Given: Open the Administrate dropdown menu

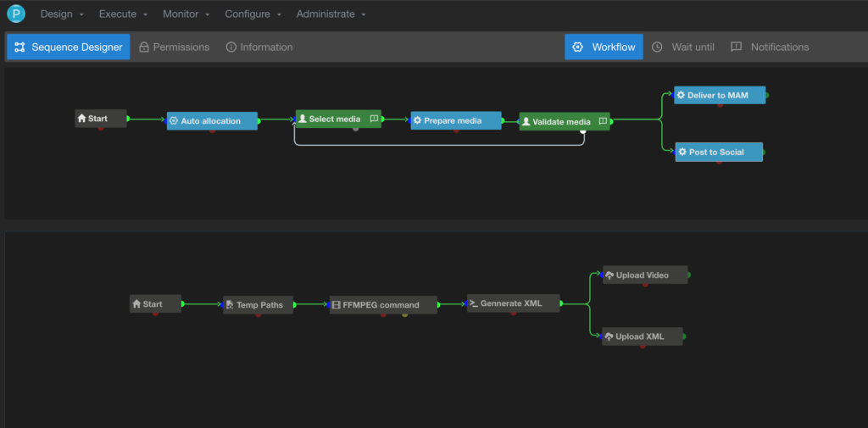Looking at the screenshot, I should [331, 14].
